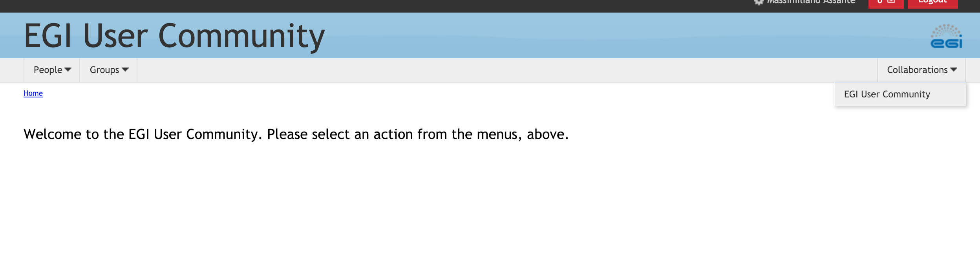Click the gear icon beside the username

point(759,2)
